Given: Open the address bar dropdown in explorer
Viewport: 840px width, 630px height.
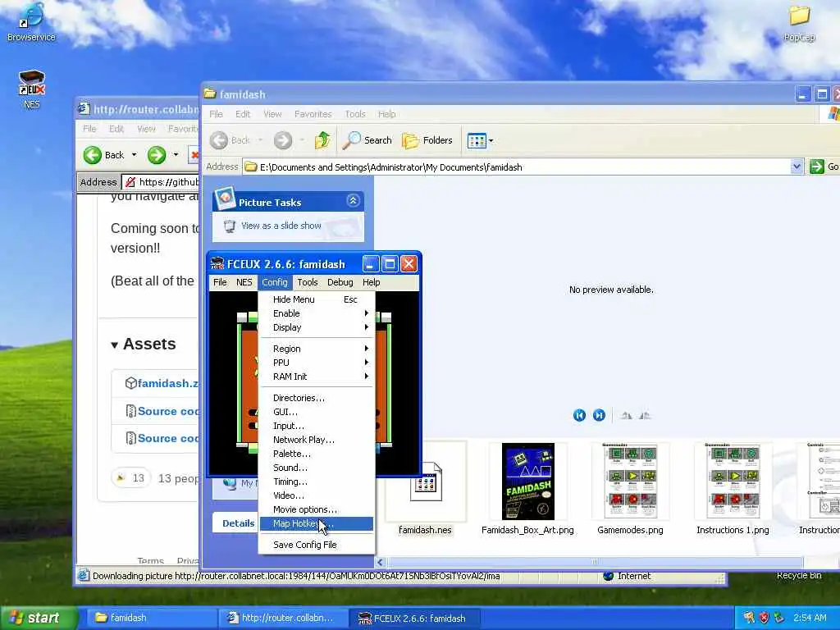Looking at the screenshot, I should [x=797, y=167].
